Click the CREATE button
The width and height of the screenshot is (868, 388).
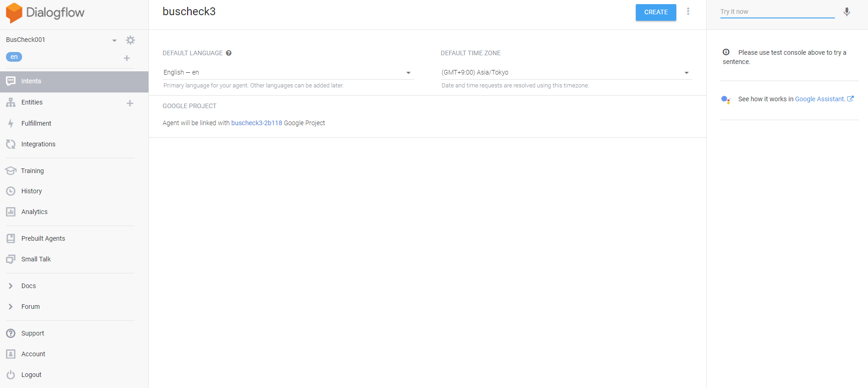click(656, 12)
